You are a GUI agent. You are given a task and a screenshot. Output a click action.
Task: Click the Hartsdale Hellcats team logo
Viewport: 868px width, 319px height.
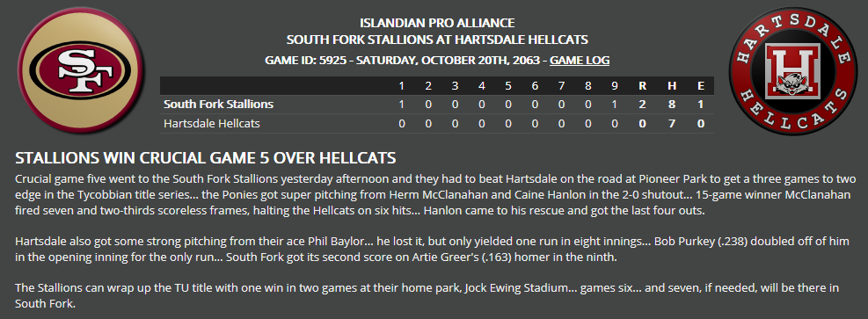tap(791, 72)
